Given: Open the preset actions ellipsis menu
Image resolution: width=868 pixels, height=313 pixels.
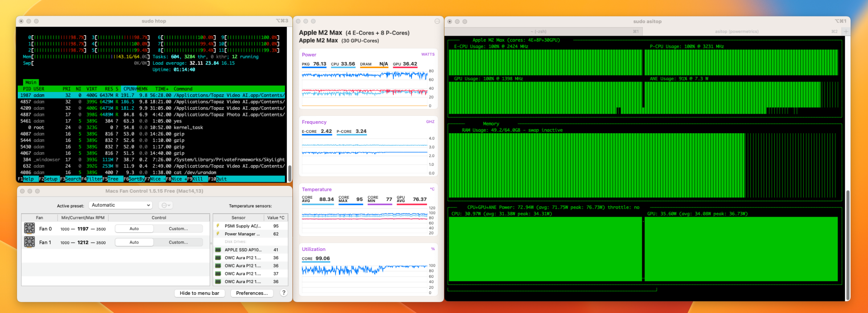Looking at the screenshot, I should 165,205.
